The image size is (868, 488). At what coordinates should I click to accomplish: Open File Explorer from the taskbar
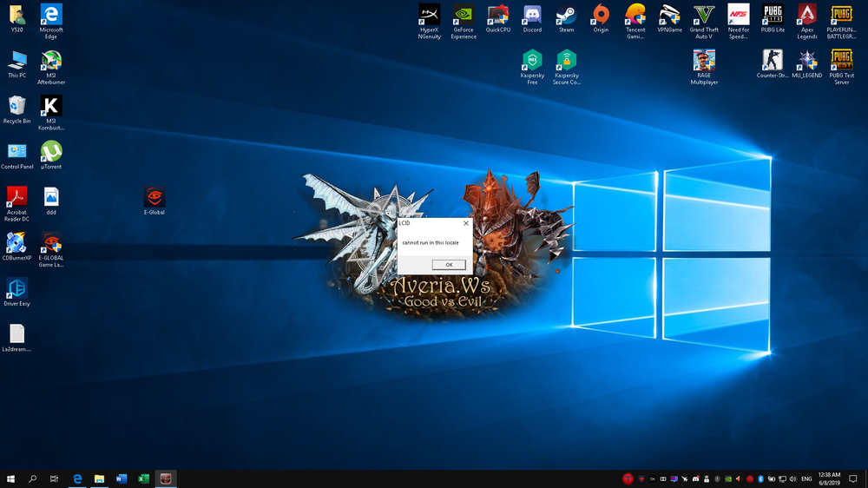click(99, 478)
